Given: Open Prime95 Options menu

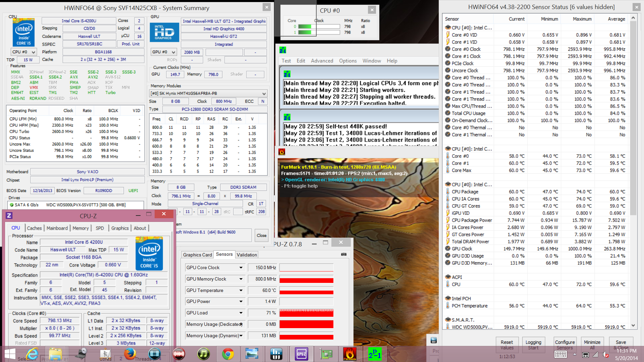Looking at the screenshot, I should (348, 61).
